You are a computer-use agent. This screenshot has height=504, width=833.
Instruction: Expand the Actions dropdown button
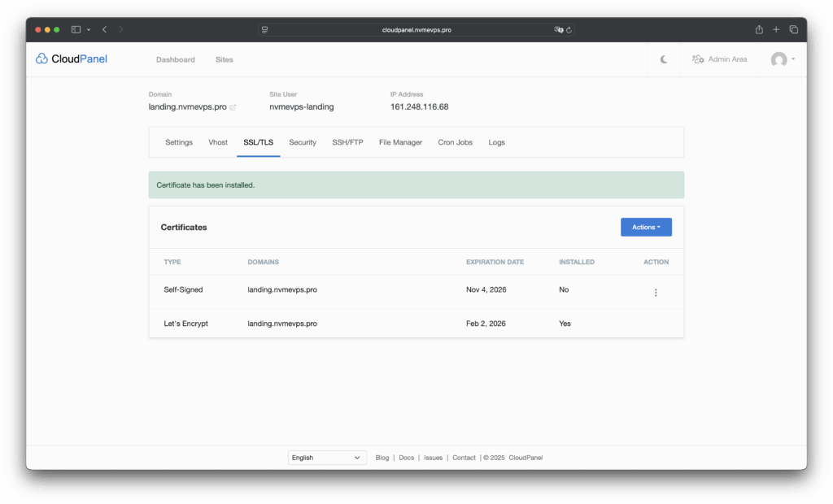[646, 227]
